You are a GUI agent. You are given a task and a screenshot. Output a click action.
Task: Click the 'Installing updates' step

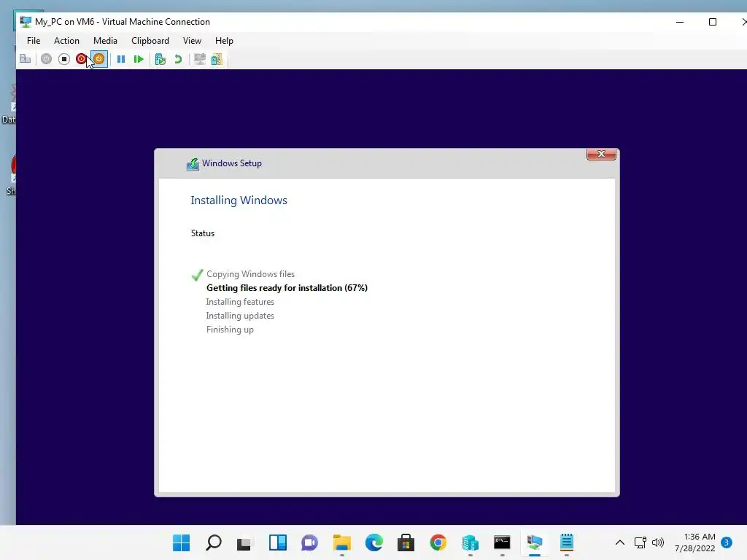point(240,316)
